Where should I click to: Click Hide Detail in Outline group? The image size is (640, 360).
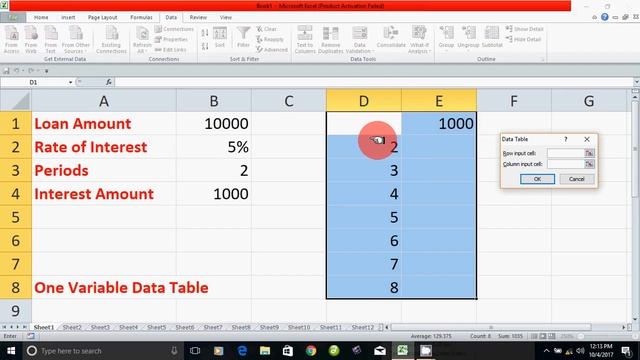[523, 39]
